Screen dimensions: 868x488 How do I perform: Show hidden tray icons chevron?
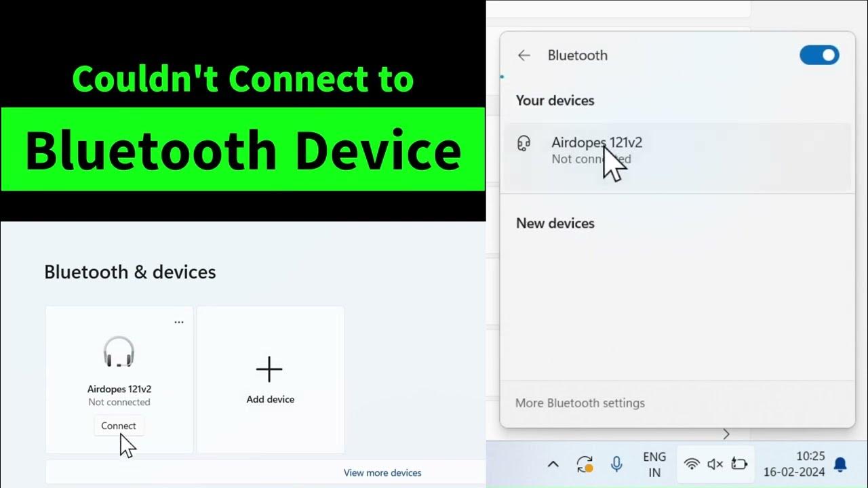[553, 464]
